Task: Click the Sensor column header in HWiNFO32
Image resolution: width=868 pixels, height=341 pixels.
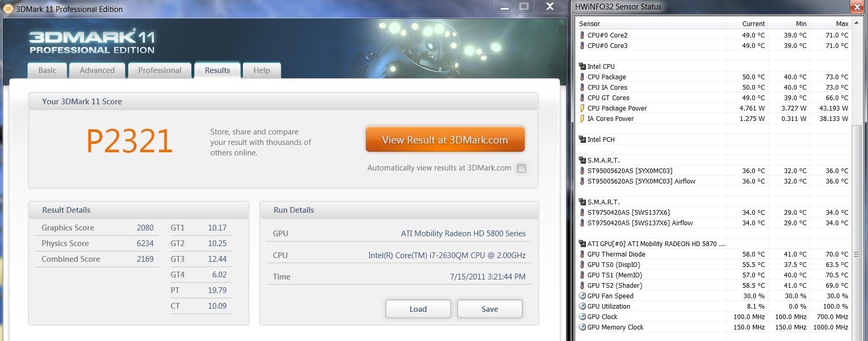Action: click(651, 23)
